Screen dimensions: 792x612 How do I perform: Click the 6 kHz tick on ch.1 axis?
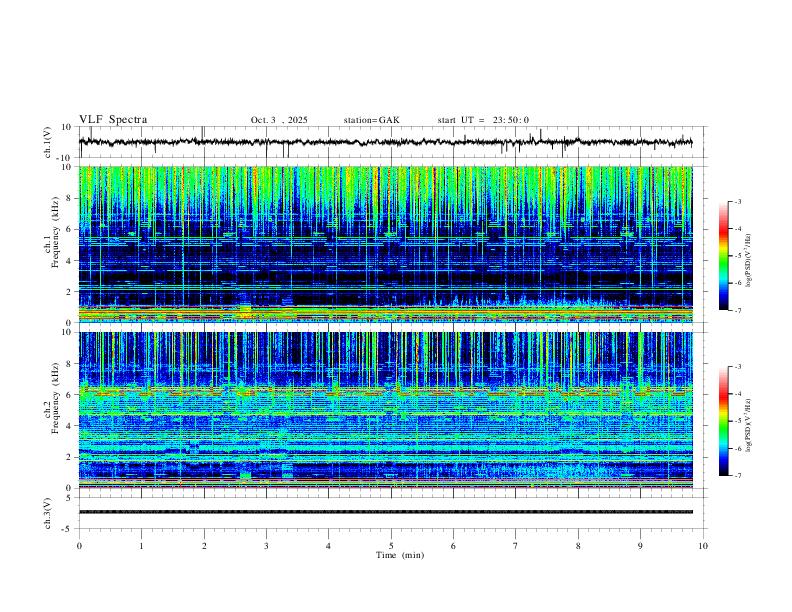(x=69, y=229)
